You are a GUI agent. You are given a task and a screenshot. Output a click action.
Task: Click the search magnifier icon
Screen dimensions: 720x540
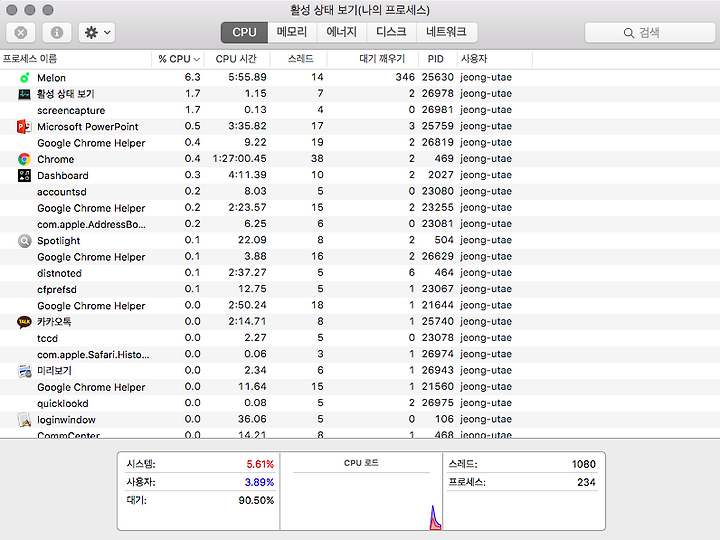pos(629,33)
